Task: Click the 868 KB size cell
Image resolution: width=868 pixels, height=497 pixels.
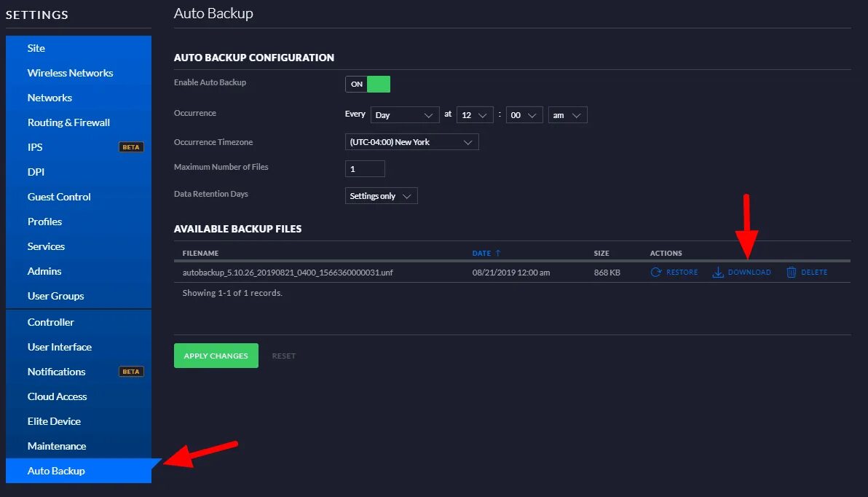Action: point(607,273)
